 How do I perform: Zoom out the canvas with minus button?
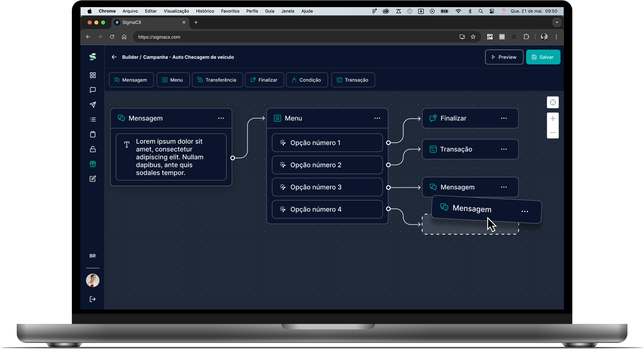(553, 132)
